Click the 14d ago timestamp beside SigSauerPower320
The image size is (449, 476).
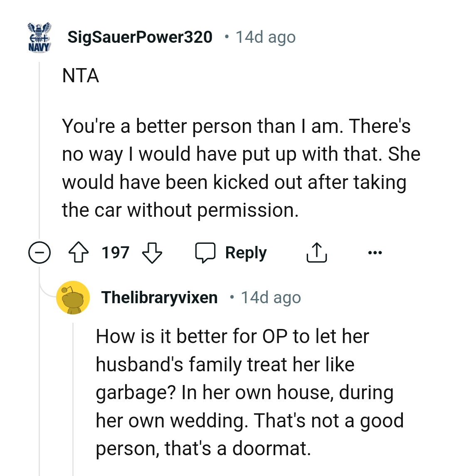(x=266, y=37)
